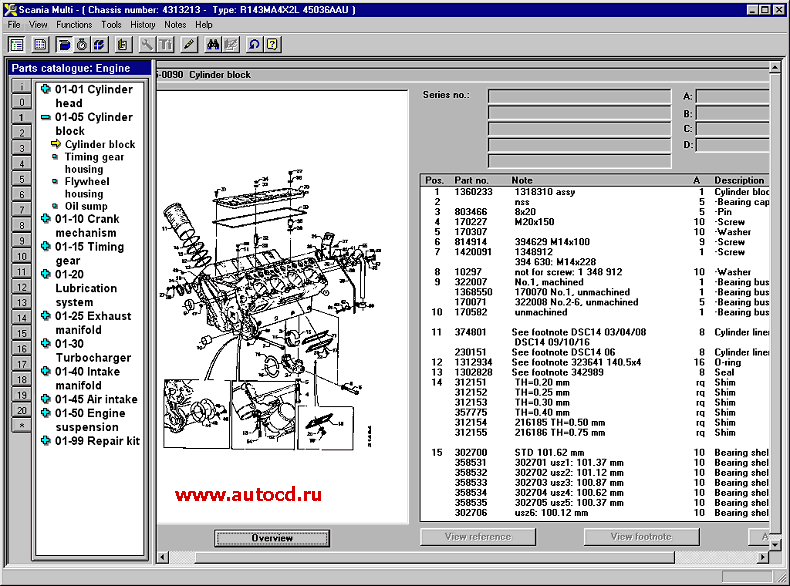Screen dimensions: 790x586
Task: Click the table grid toolbar icon
Action: (x=40, y=44)
